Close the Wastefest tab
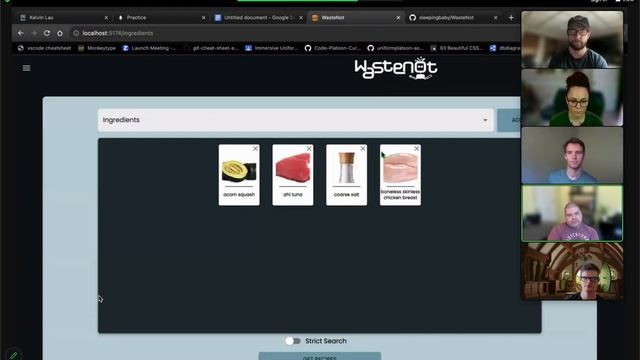 398,18
